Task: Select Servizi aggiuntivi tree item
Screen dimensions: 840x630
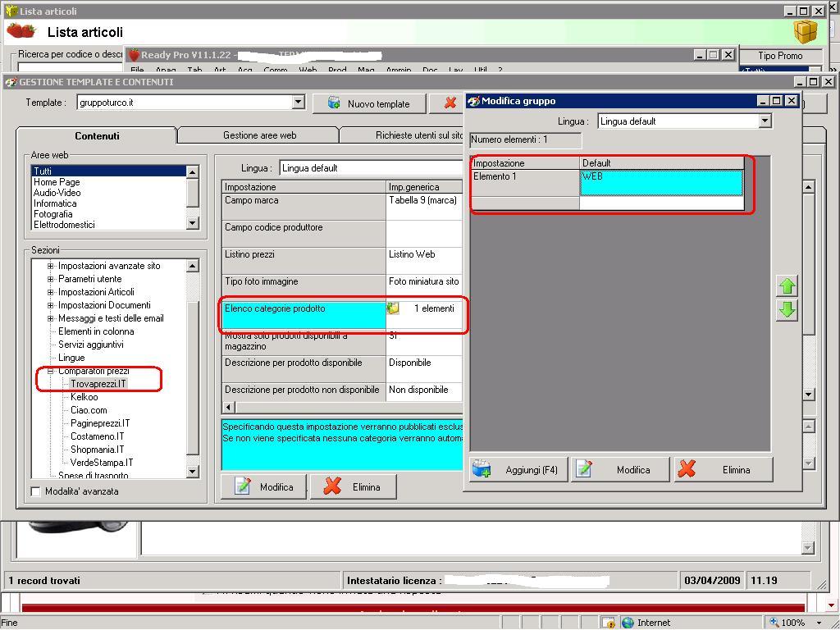Action: [x=91, y=345]
